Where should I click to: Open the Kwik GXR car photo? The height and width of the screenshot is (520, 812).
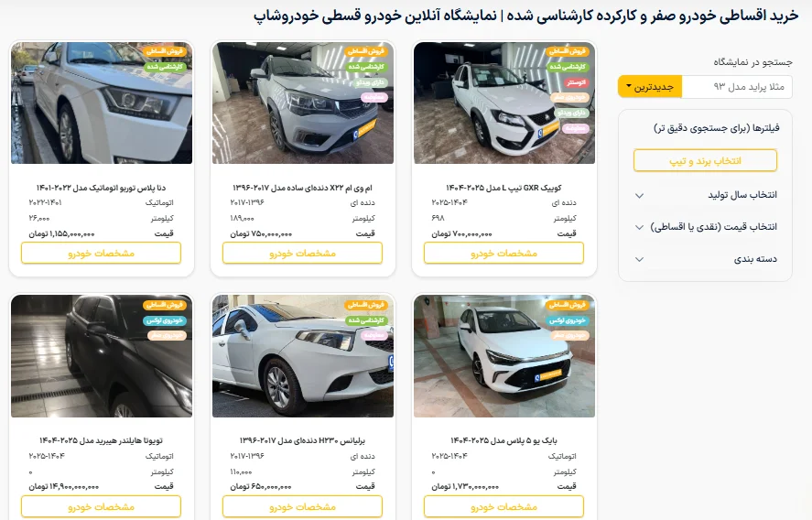(504, 103)
